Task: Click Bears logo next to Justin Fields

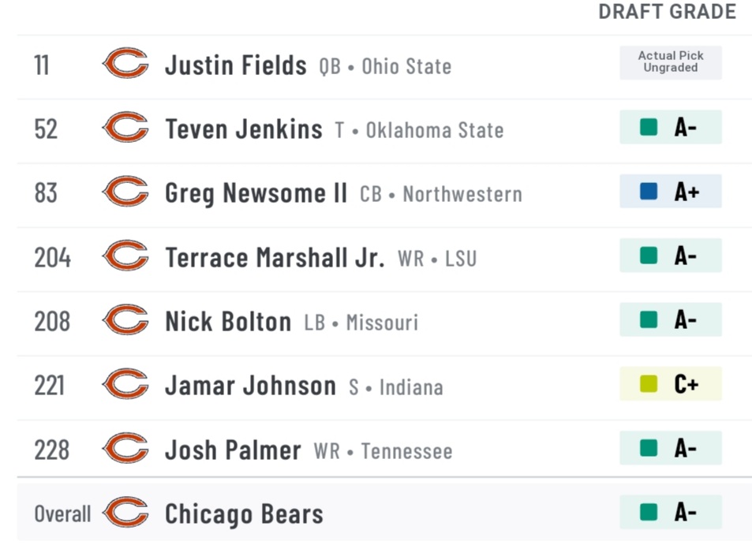Action: [125, 63]
